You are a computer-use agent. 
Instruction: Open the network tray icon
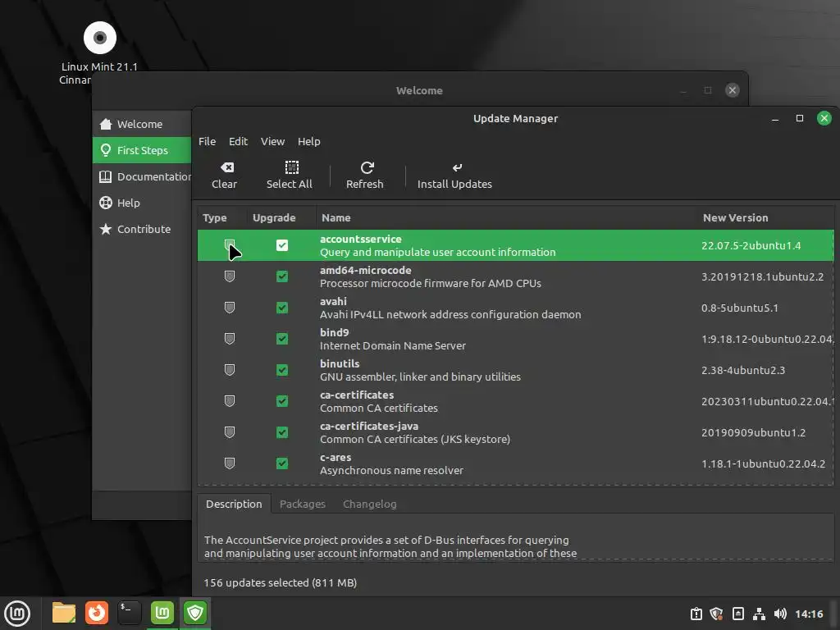tap(759, 614)
